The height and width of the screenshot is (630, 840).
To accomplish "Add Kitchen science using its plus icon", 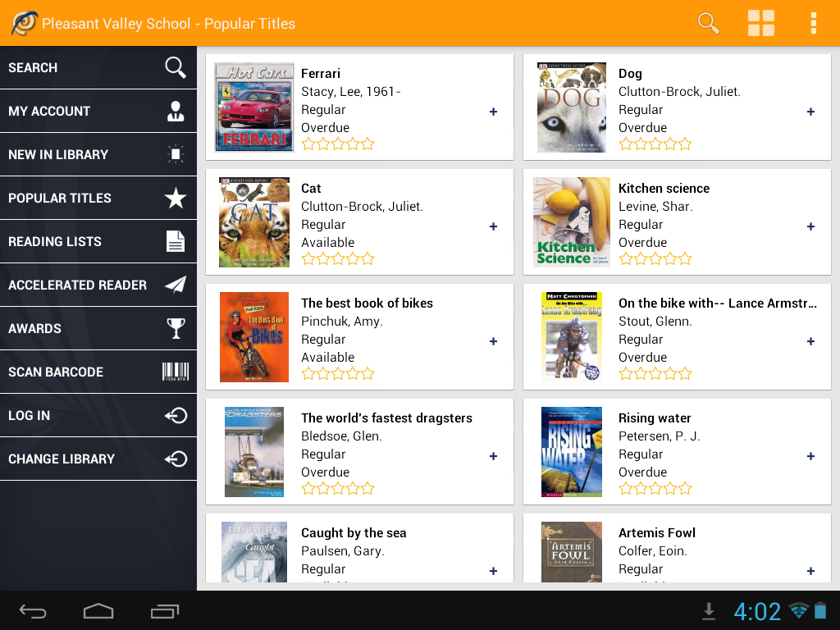I will (x=810, y=226).
